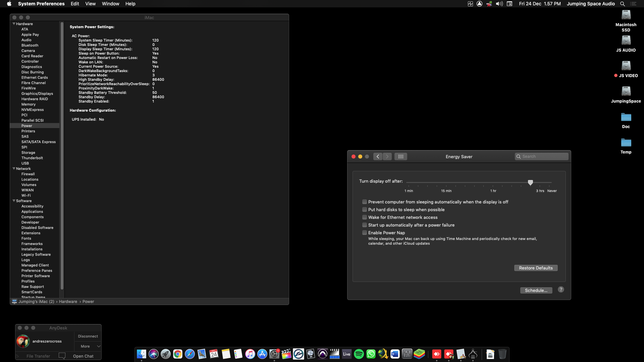The height and width of the screenshot is (362, 644).
Task: Launch Google Chrome from the Dock
Action: pos(177,354)
